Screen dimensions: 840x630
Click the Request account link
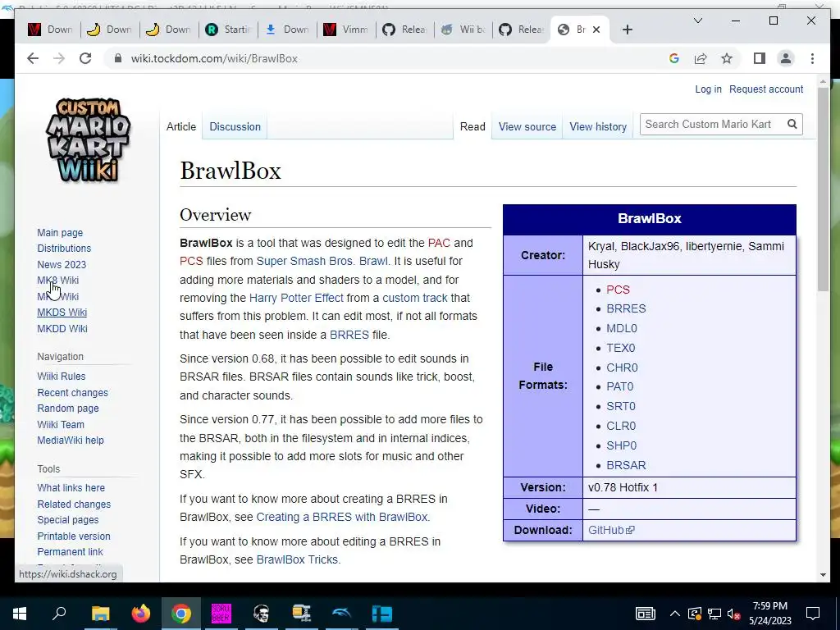[766, 89]
